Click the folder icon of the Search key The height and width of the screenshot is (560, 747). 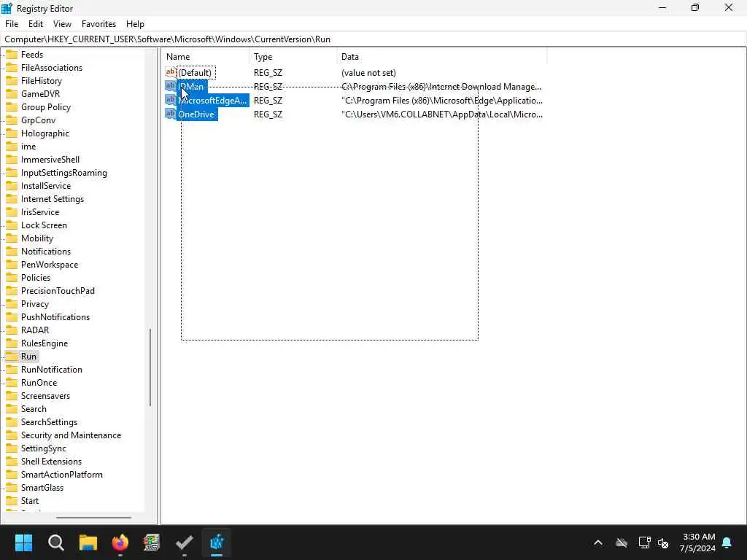[x=12, y=408]
